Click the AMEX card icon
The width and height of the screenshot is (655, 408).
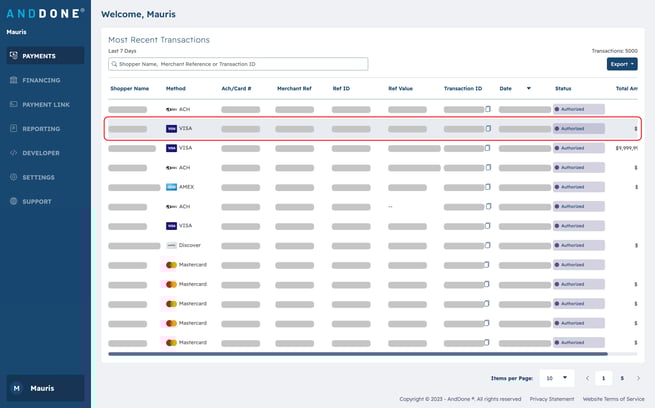click(x=172, y=187)
